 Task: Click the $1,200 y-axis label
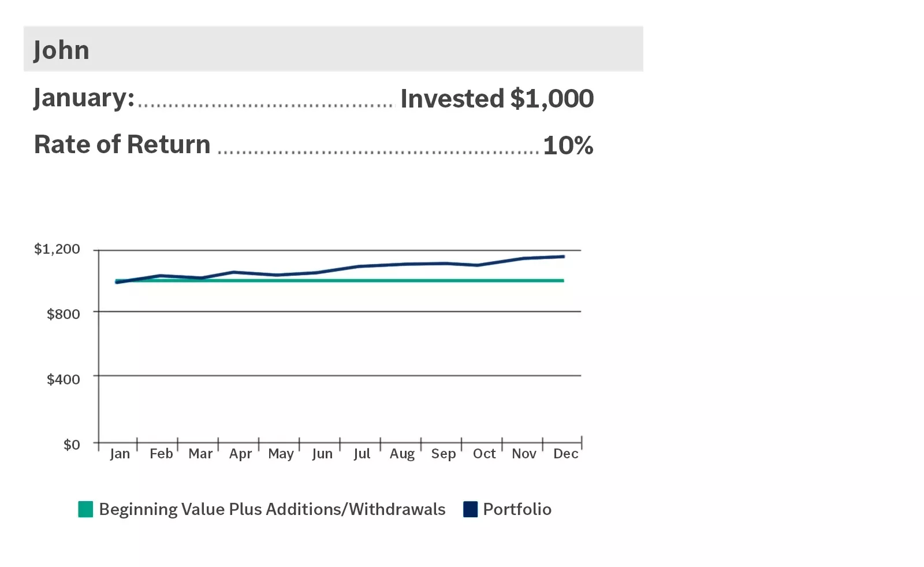pyautogui.click(x=57, y=249)
